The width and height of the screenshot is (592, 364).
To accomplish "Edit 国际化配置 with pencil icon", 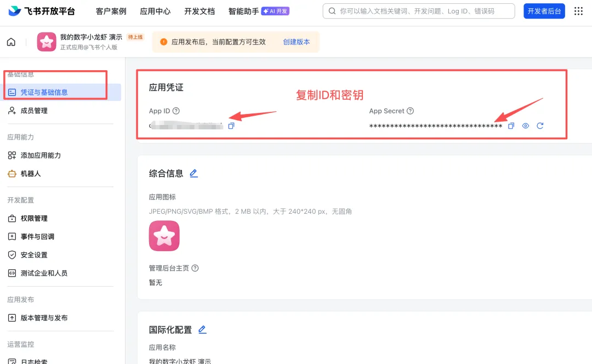I will (x=202, y=329).
